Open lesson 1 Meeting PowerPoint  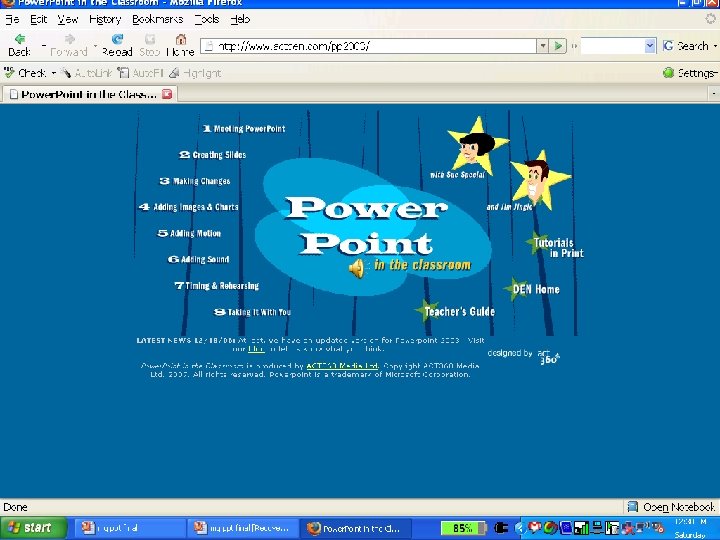point(244,129)
